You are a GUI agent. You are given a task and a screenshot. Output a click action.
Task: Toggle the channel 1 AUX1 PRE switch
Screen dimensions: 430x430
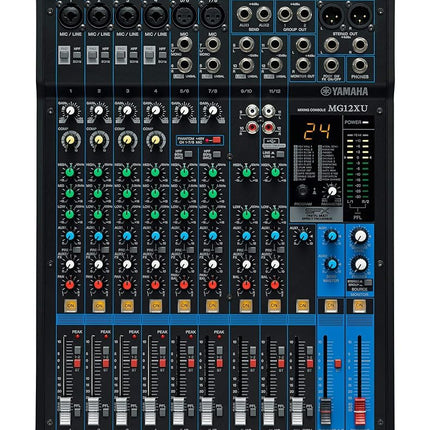coord(77,250)
